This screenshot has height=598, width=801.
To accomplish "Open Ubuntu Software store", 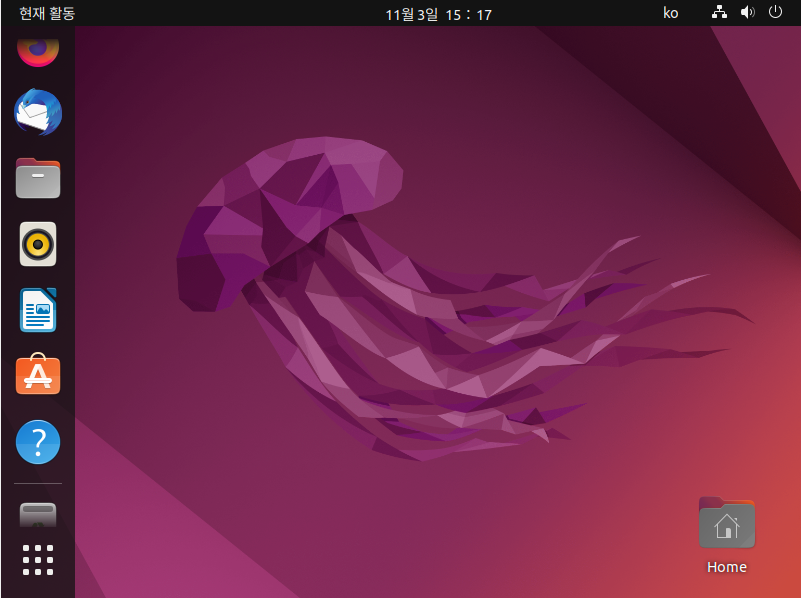I will tap(38, 374).
